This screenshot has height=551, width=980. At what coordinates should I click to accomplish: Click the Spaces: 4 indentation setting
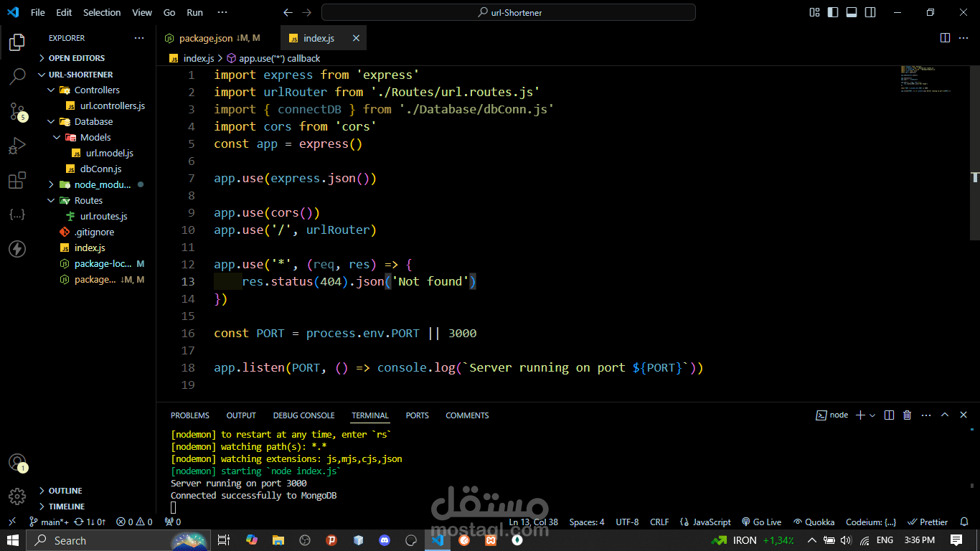[x=587, y=522]
